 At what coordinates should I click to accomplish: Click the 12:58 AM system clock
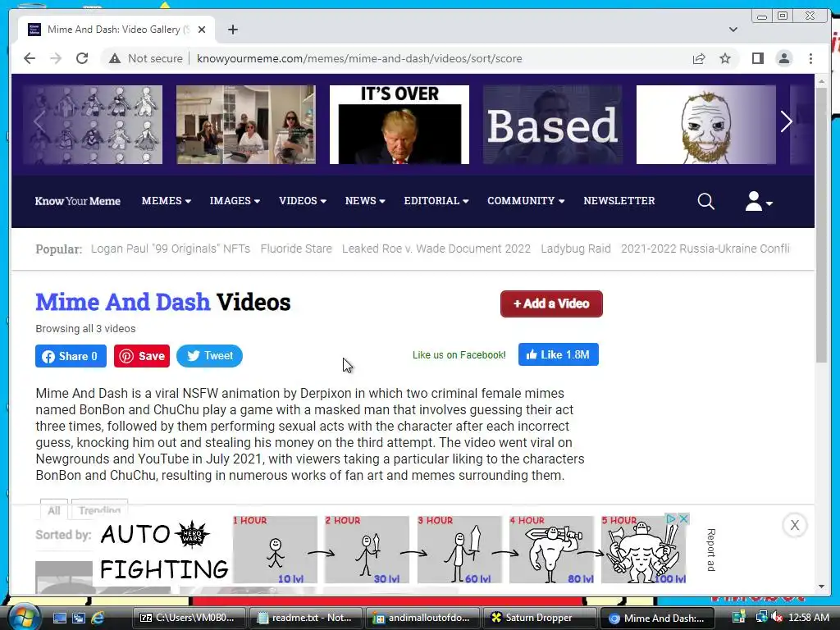click(x=808, y=618)
